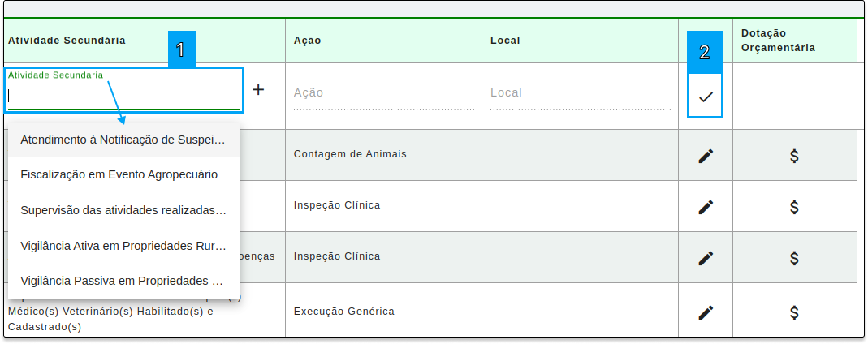868x344 pixels.
Task: Select Atendimento à Notificação de Suspeita option
Action: point(124,140)
